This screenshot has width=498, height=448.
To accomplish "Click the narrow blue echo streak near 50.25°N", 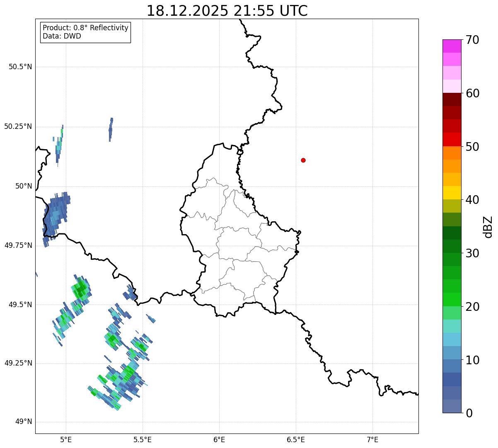I will pos(111,129).
